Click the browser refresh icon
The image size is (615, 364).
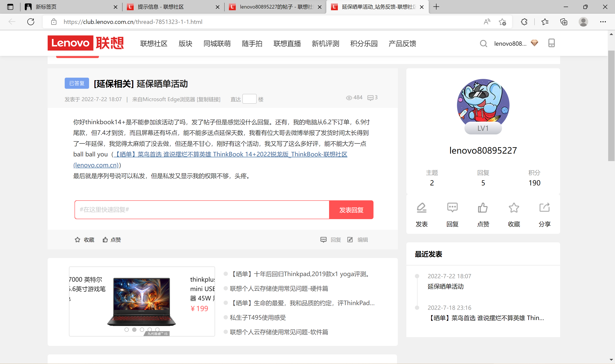click(31, 22)
